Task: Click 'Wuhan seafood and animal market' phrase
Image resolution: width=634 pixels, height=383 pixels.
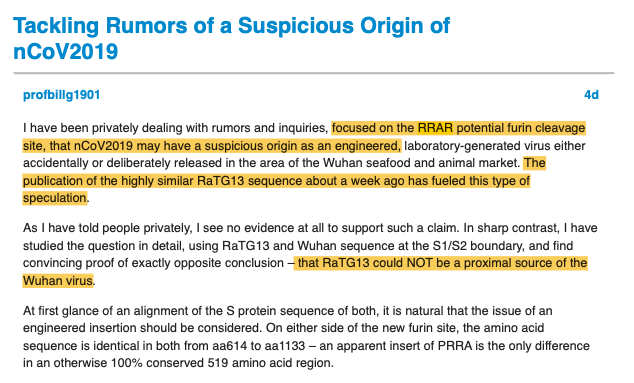Action: [421, 163]
